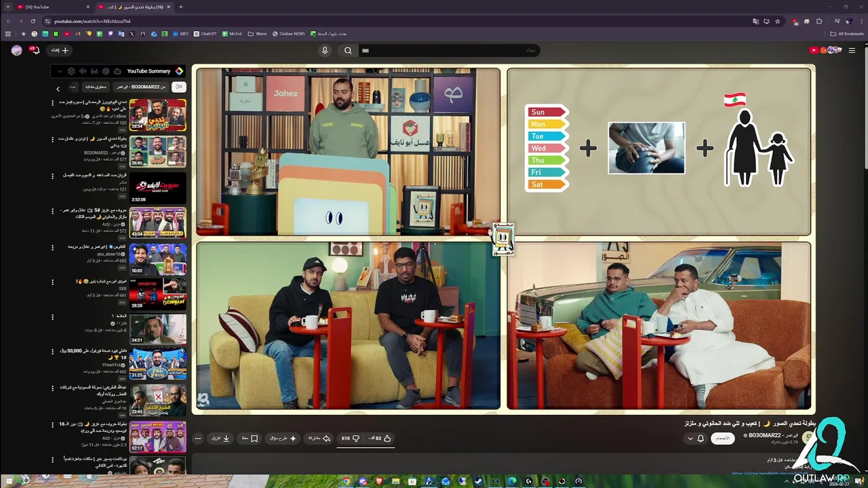Click the YouTube Summary audio waveform icon

pyautogui.click(x=83, y=71)
